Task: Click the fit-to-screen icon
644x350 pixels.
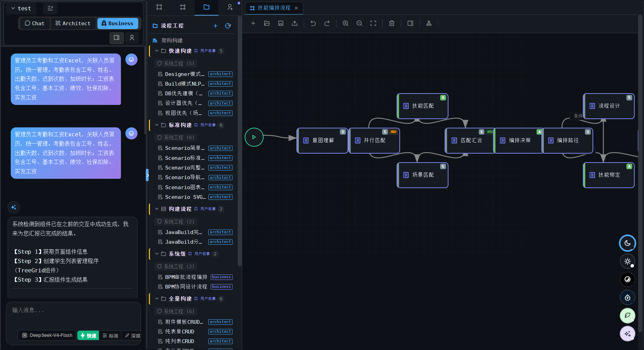Action: click(x=373, y=23)
